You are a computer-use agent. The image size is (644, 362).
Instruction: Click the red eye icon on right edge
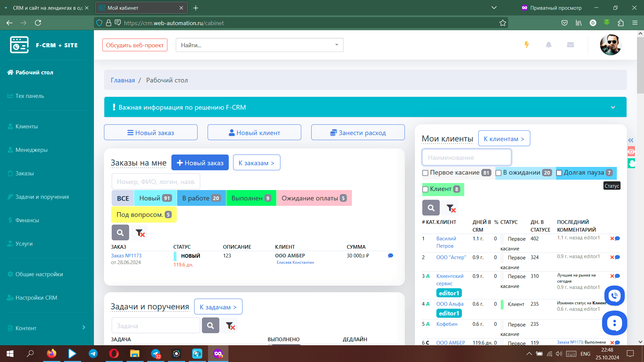pos(631,152)
